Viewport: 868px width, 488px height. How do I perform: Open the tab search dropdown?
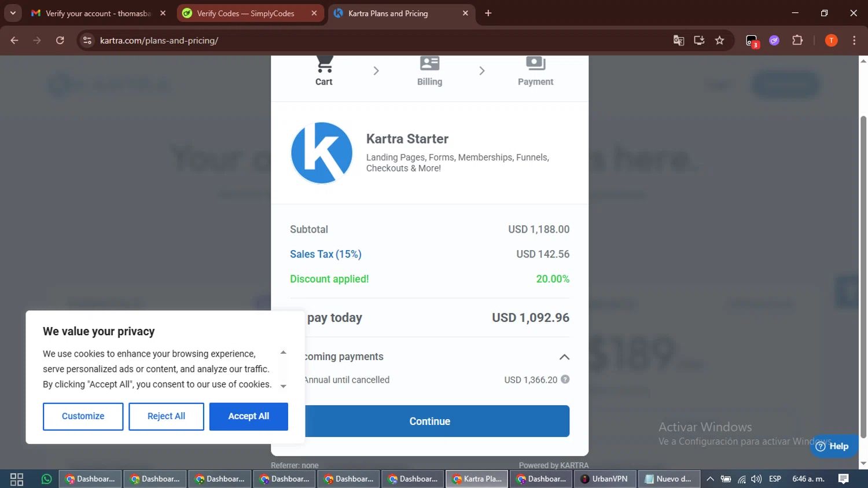tap(13, 13)
